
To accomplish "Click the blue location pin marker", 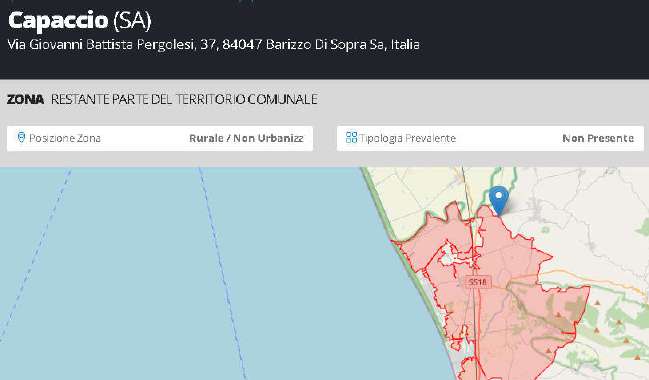I will click(x=499, y=200).
